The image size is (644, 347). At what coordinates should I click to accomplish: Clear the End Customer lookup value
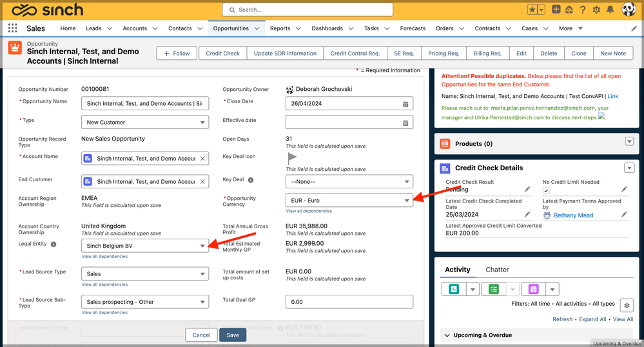click(202, 182)
